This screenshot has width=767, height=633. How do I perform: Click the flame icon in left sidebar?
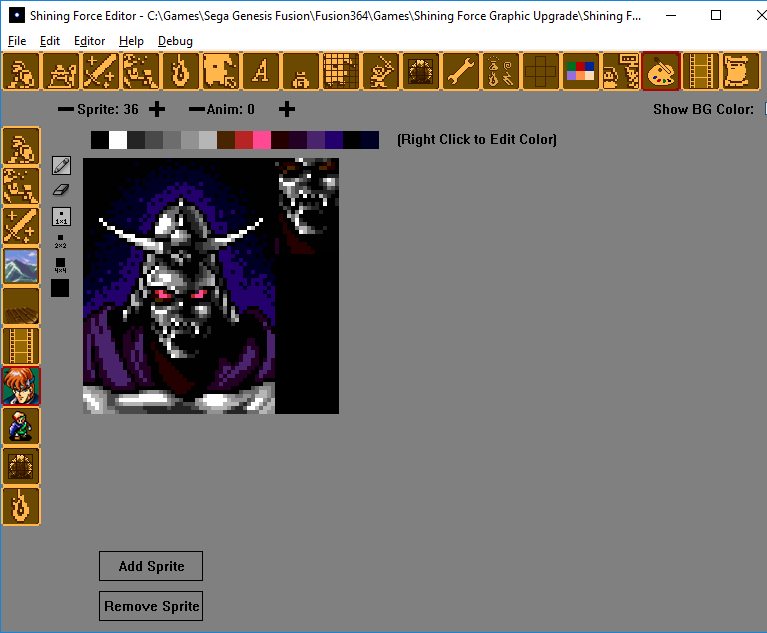[x=21, y=506]
